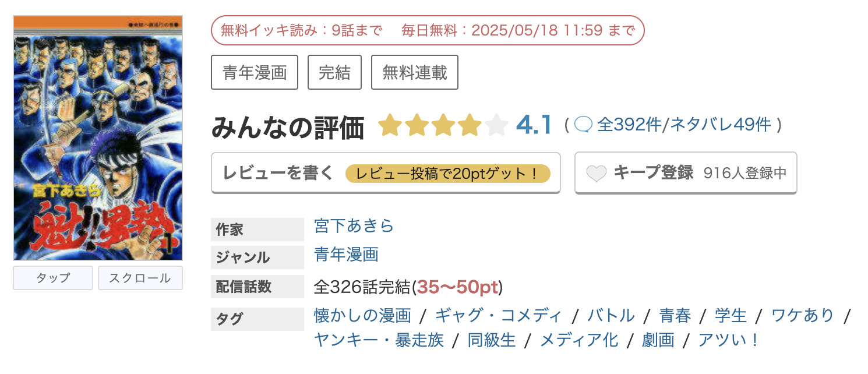Screen dimensions: 868x374
Task: Open the ヤンキー・暴走族 tag
Action: pos(378,340)
